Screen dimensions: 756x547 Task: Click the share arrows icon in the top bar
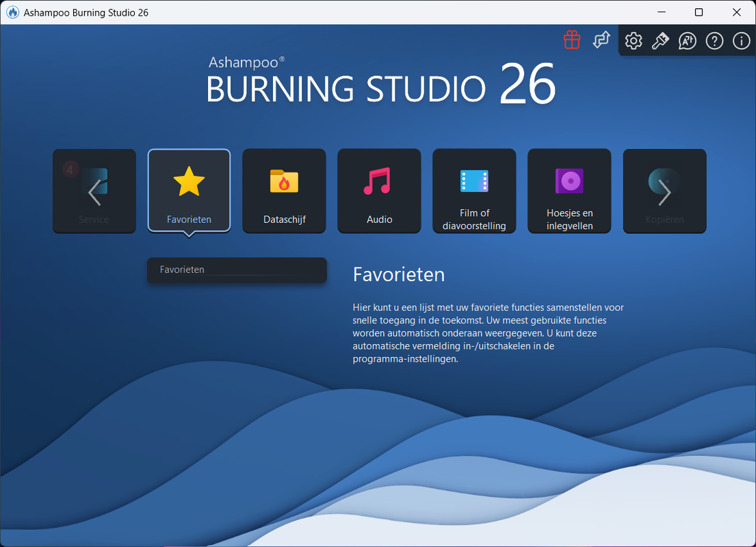(601, 40)
